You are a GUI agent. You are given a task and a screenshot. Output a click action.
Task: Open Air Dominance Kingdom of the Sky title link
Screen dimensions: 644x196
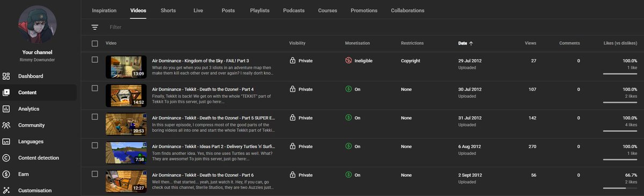[200, 61]
